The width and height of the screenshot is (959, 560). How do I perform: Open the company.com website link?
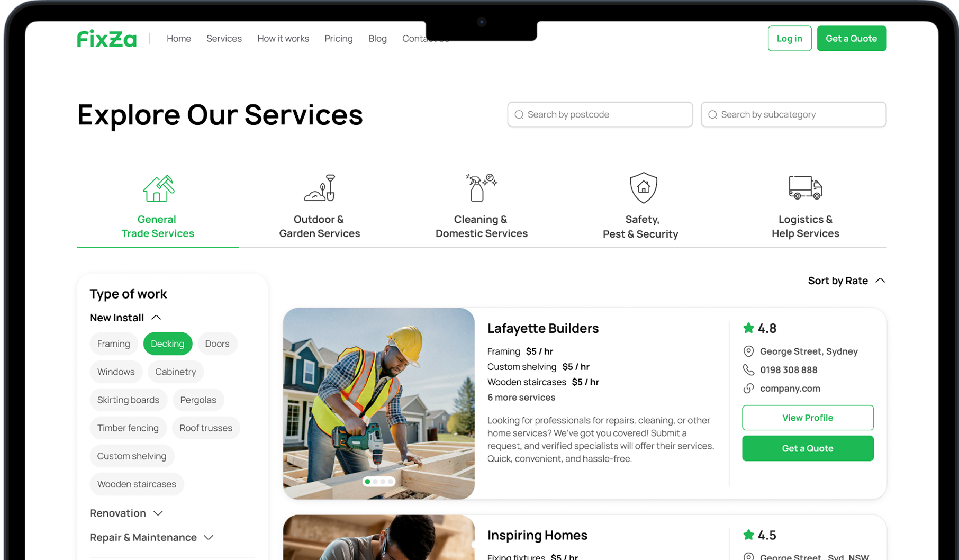pyautogui.click(x=790, y=389)
